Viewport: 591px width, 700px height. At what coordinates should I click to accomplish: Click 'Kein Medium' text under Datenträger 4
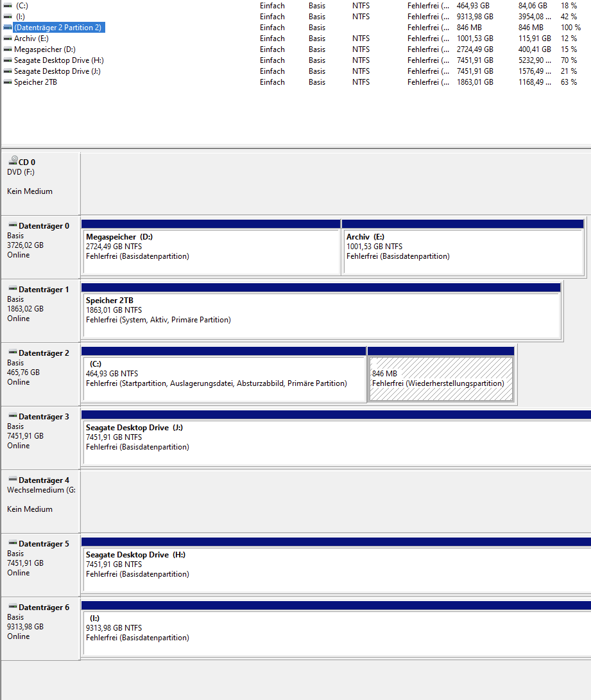click(30, 509)
